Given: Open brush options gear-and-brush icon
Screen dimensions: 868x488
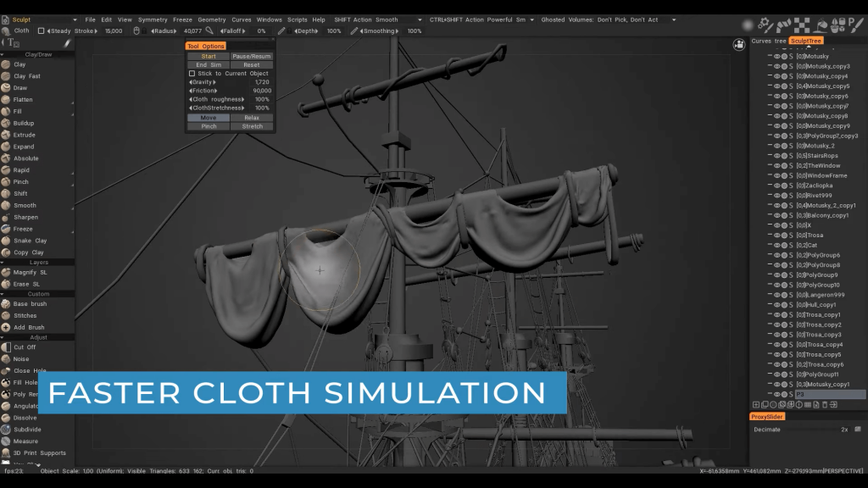Looking at the screenshot, I should pos(765,25).
